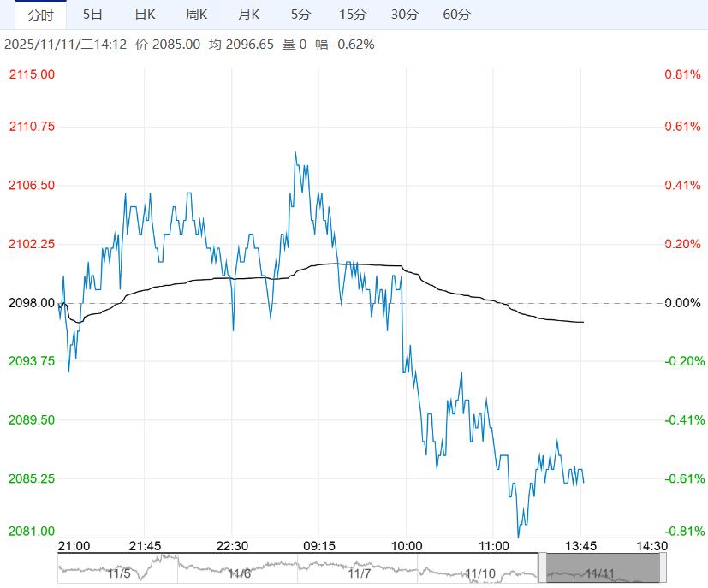Click the price peak near 09:15
The width and height of the screenshot is (708, 588).
pos(295,152)
